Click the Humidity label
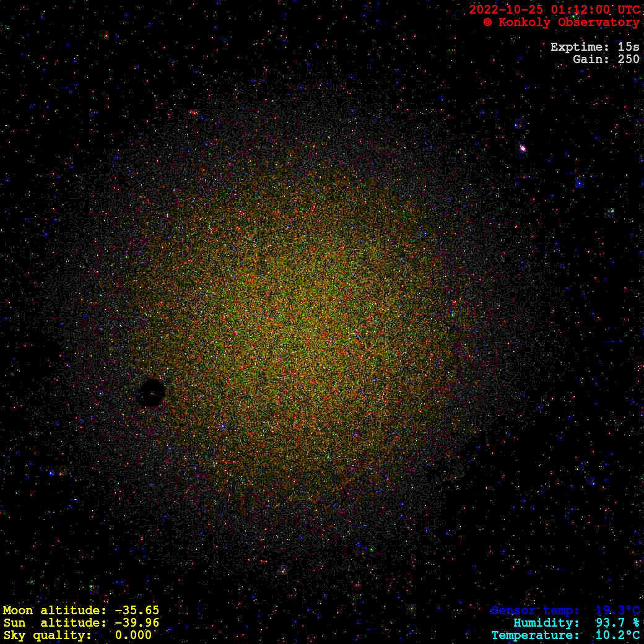 click(546, 623)
